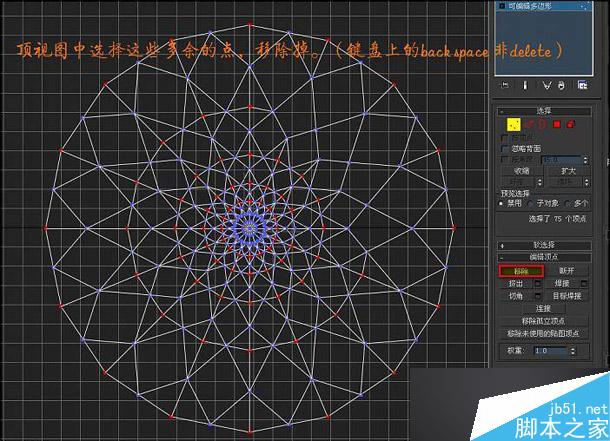610x441 pixels.
Task: Click 扩大 (Grow) button
Action: [x=568, y=171]
